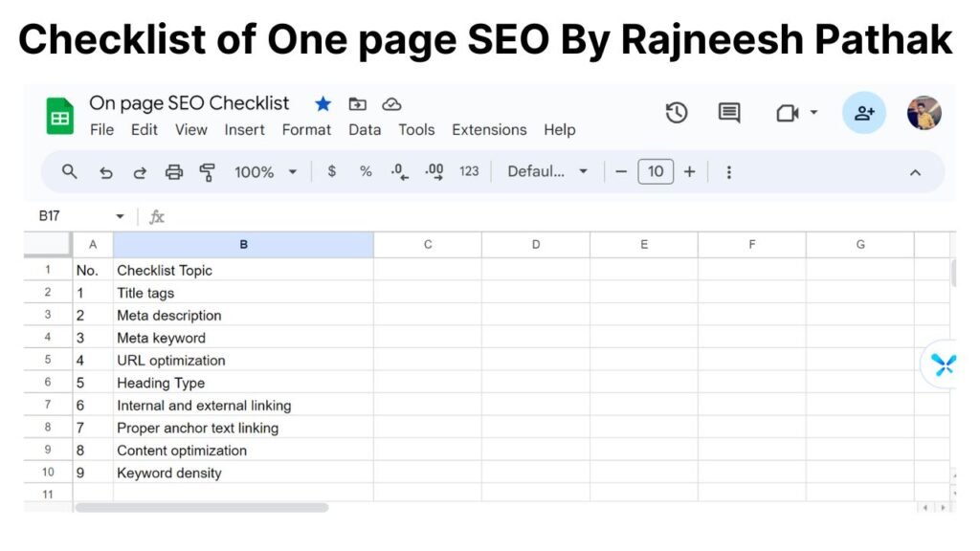Select the cell 'Title tags'

243,293
